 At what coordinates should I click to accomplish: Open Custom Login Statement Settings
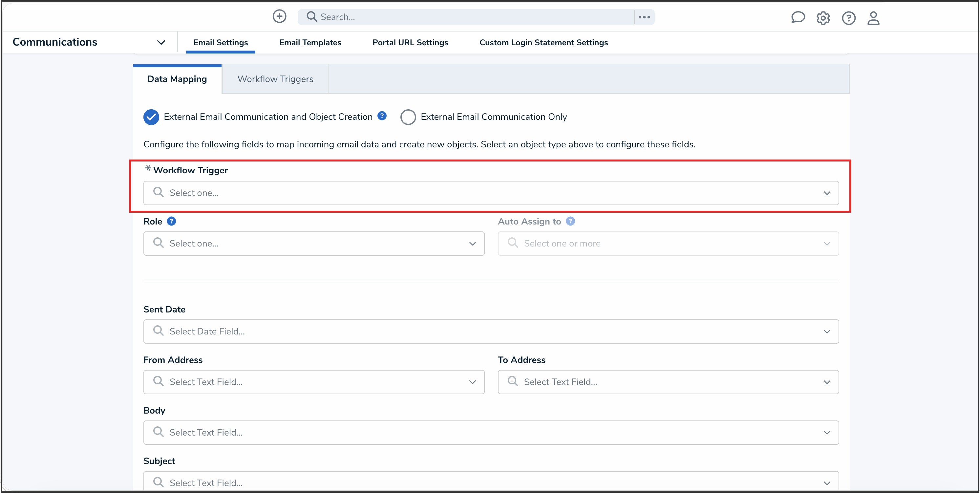point(543,42)
